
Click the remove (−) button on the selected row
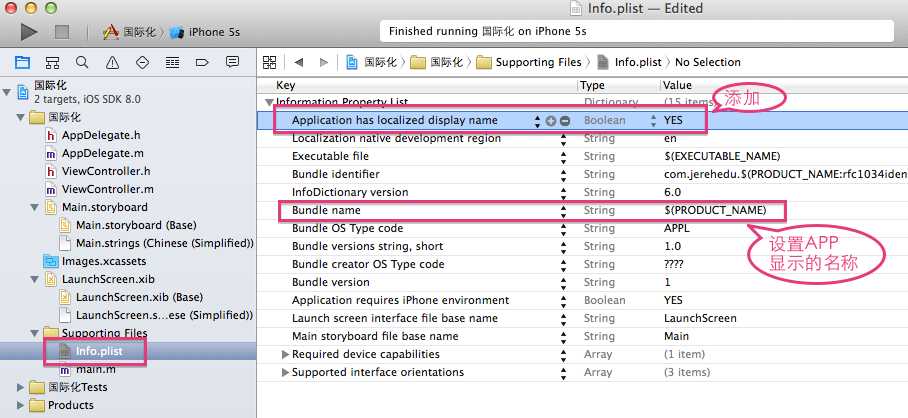(565, 121)
